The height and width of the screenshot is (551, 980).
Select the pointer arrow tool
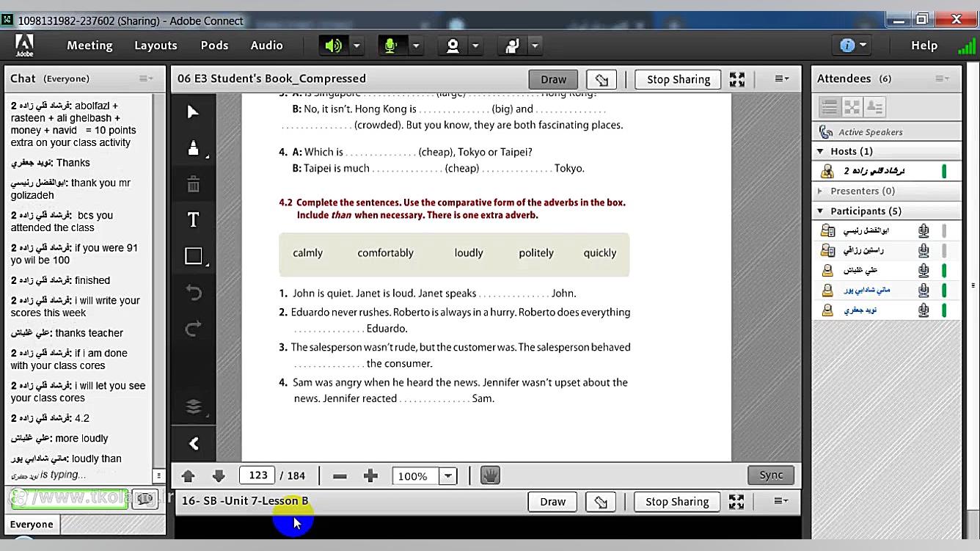pos(193,112)
